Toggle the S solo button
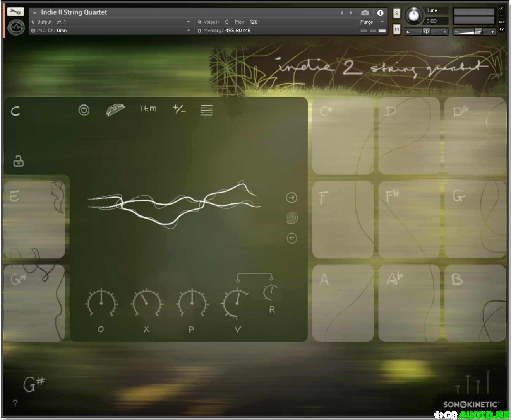Image resolution: width=511 pixels, height=420 pixels. tap(396, 13)
